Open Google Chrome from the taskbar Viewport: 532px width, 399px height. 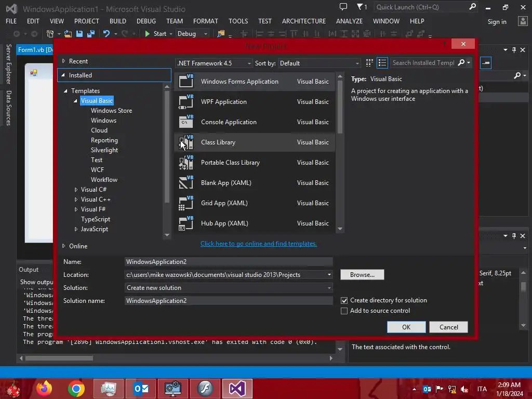click(76, 389)
